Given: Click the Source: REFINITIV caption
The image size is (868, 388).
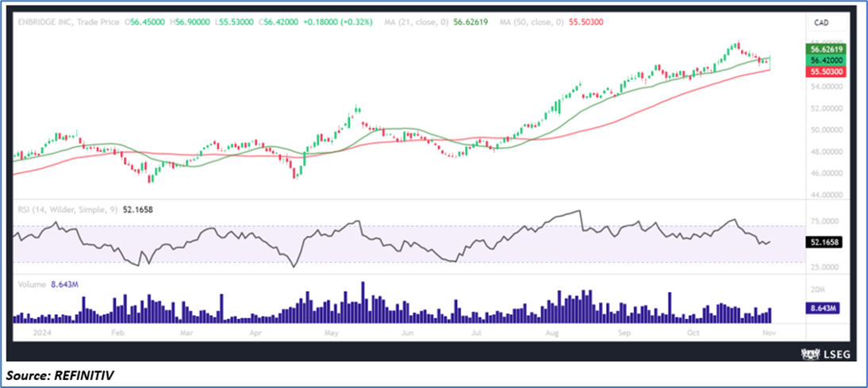Looking at the screenshot, I should coord(60,376).
